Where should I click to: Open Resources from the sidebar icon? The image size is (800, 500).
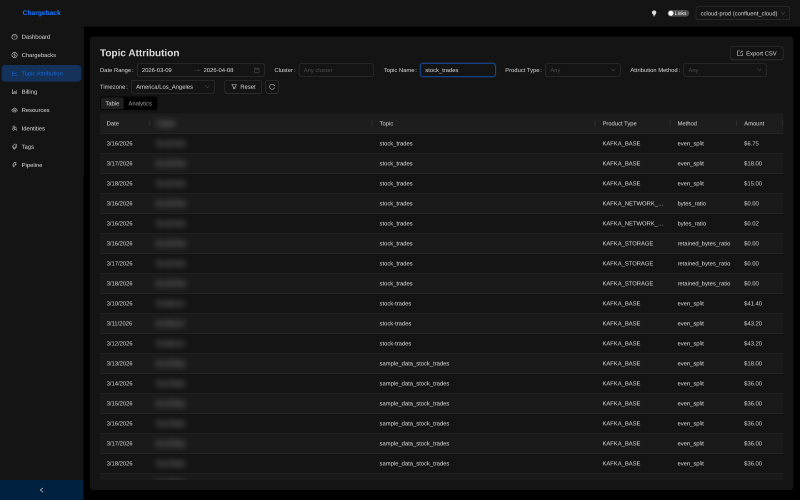[x=14, y=110]
